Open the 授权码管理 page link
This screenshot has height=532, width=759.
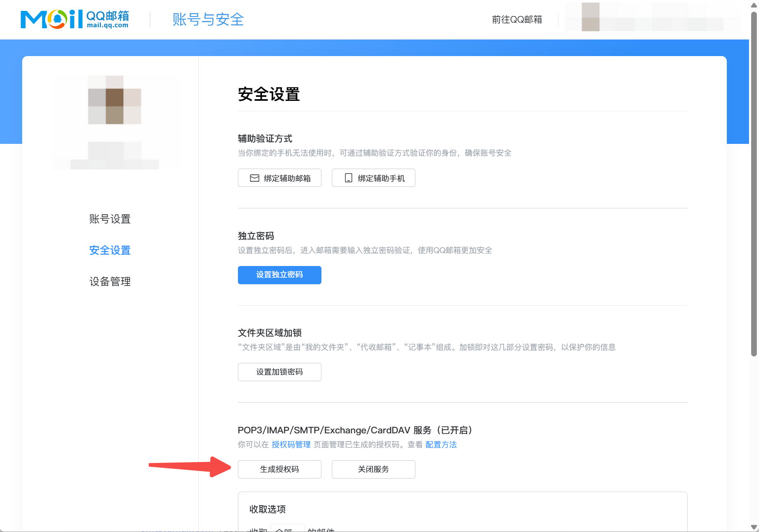tap(290, 445)
